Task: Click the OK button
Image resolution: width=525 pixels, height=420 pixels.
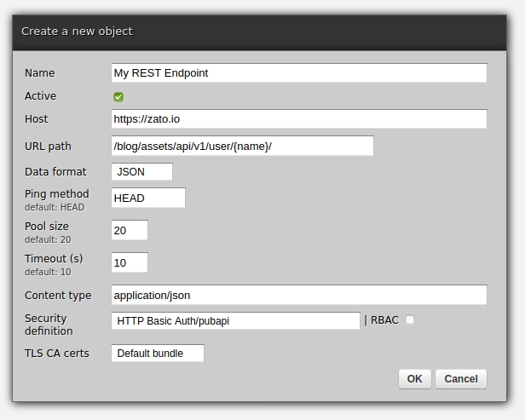Action: click(414, 378)
